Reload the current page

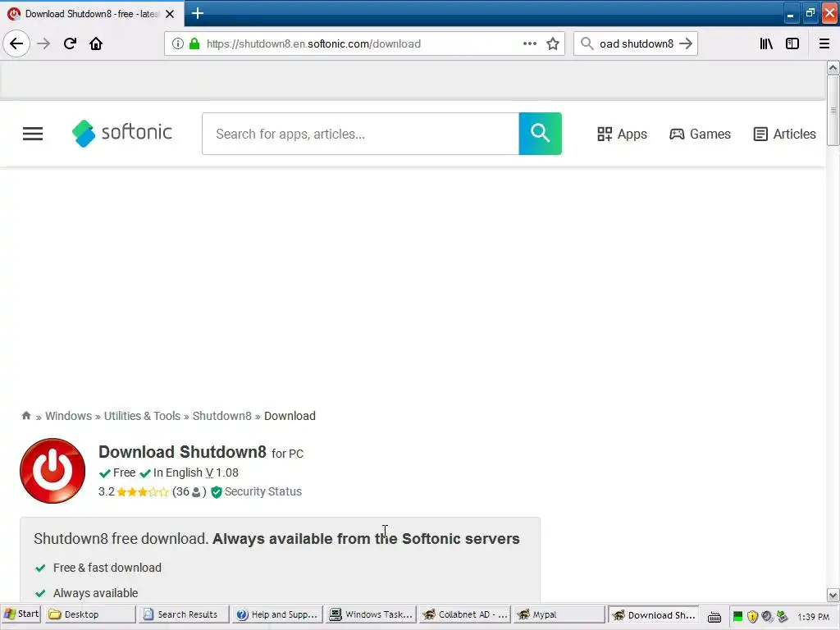(70, 43)
